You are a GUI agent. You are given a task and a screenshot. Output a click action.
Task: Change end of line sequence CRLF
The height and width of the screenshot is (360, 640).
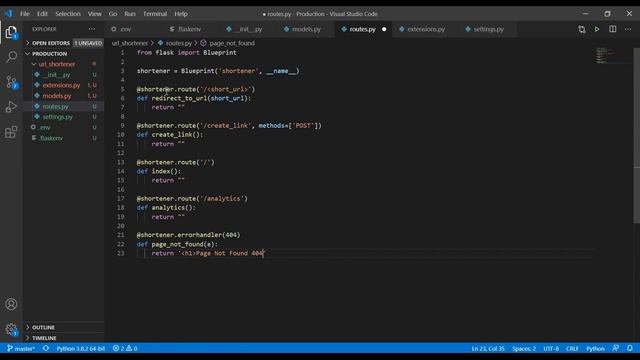[x=572, y=348]
